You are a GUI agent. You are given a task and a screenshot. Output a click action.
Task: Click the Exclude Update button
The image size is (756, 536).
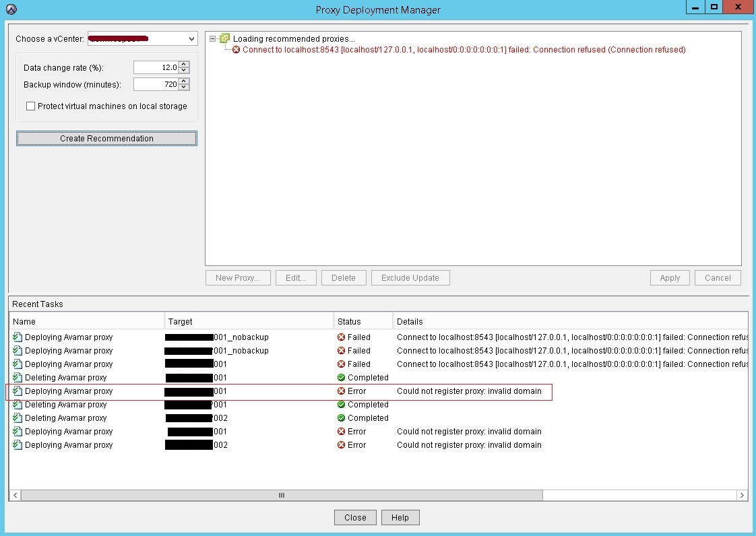coord(410,277)
